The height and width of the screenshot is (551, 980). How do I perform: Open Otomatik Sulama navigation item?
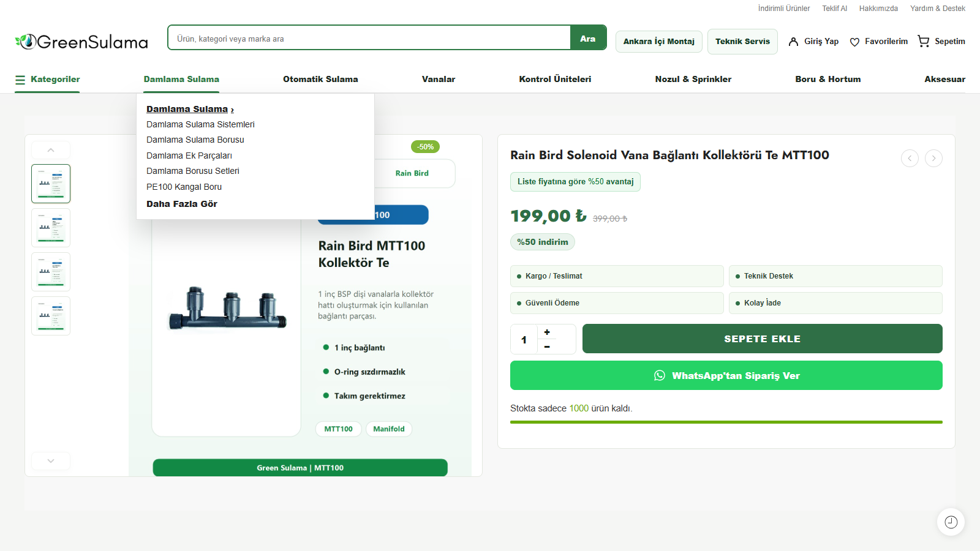320,80
